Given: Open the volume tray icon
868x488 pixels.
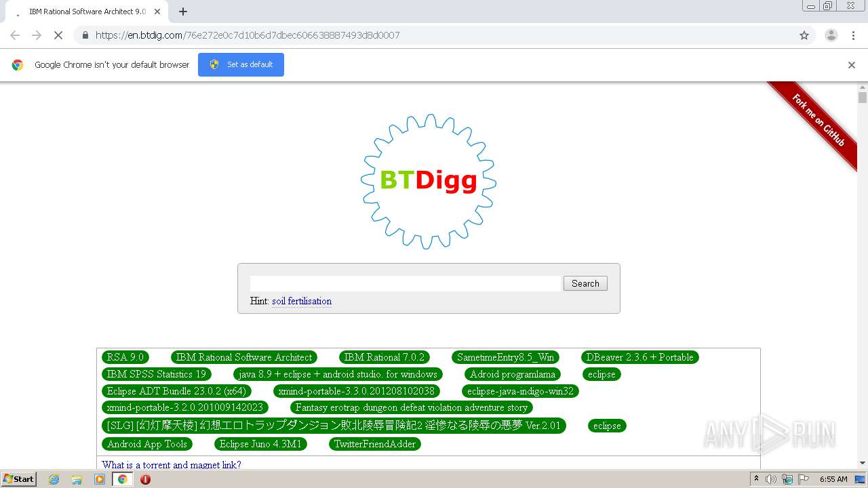Looking at the screenshot, I should pos(771,479).
